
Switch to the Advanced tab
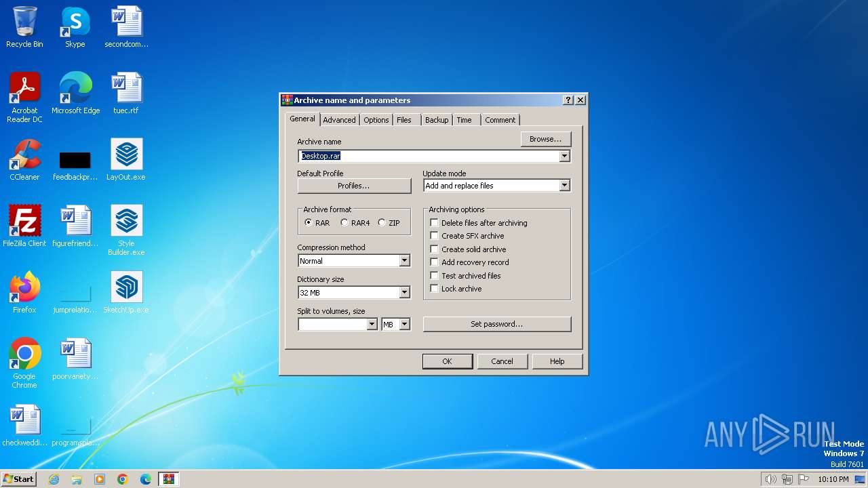[339, 120]
